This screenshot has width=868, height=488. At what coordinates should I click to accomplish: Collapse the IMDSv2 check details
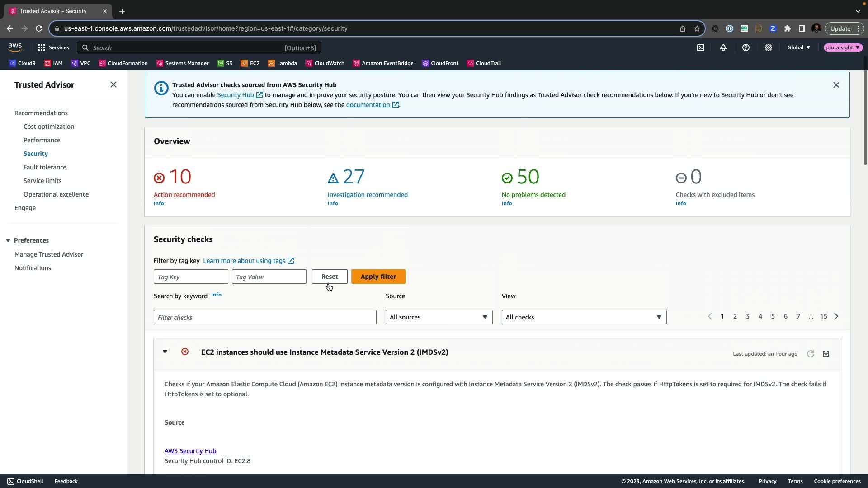[165, 352]
